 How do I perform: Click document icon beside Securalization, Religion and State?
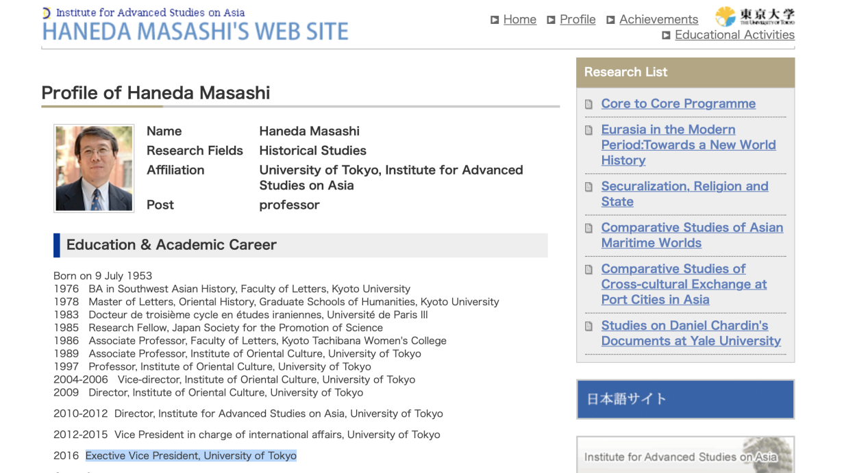[588, 187]
